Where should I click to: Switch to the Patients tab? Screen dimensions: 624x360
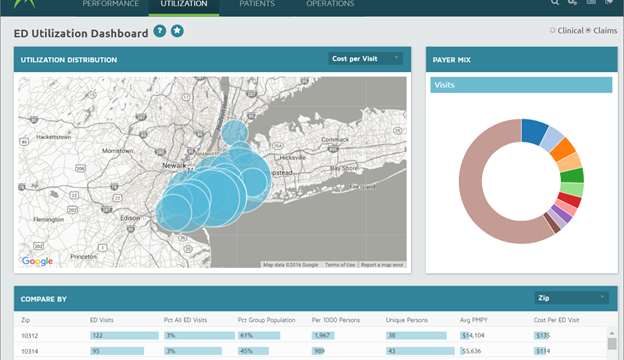pyautogui.click(x=257, y=4)
